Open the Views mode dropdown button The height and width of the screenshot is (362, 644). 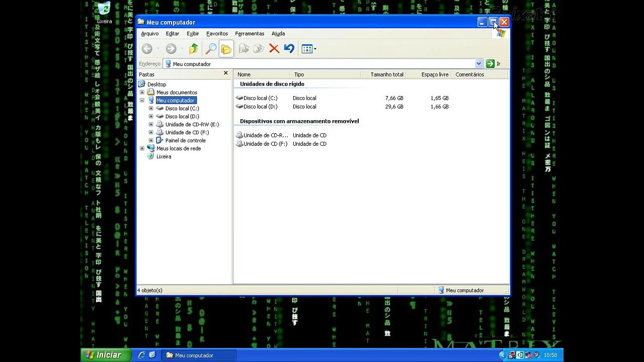[x=309, y=49]
